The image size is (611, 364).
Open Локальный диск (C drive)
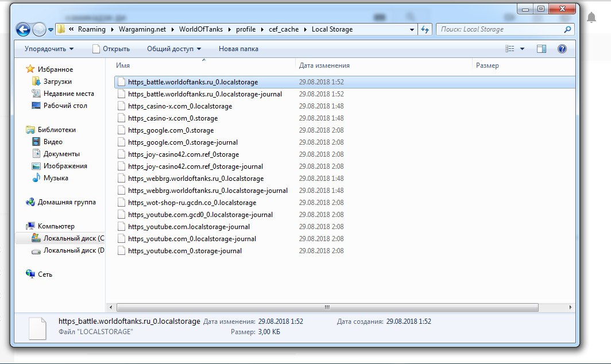74,238
